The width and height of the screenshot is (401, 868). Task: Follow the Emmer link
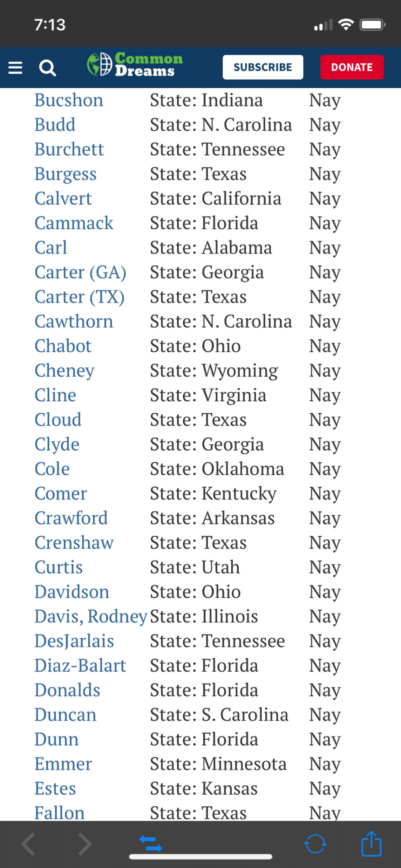point(63,764)
